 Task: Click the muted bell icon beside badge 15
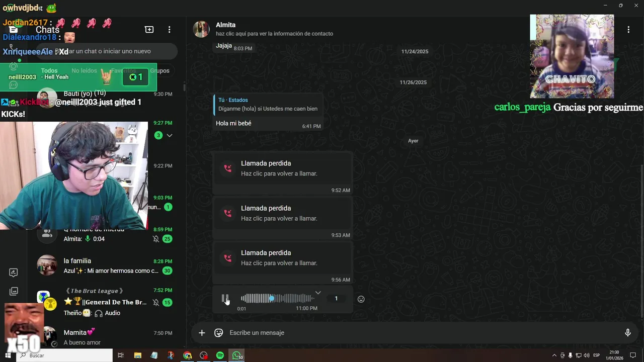(156, 302)
